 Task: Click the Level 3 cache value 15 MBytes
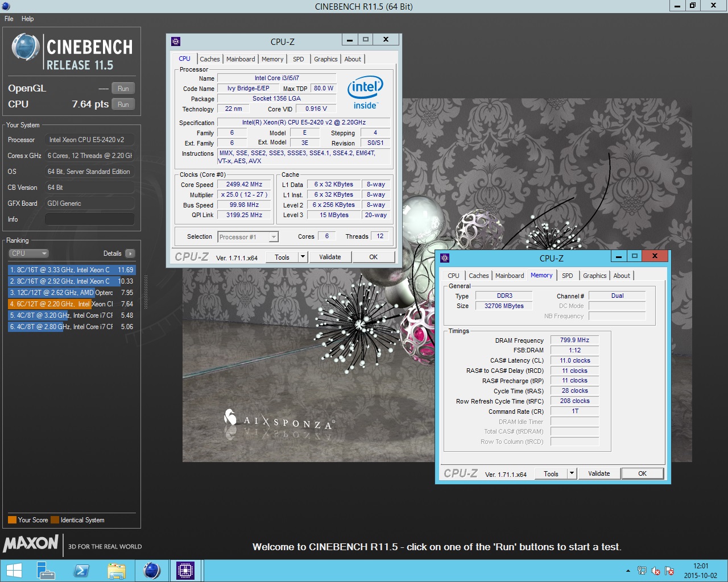(334, 215)
